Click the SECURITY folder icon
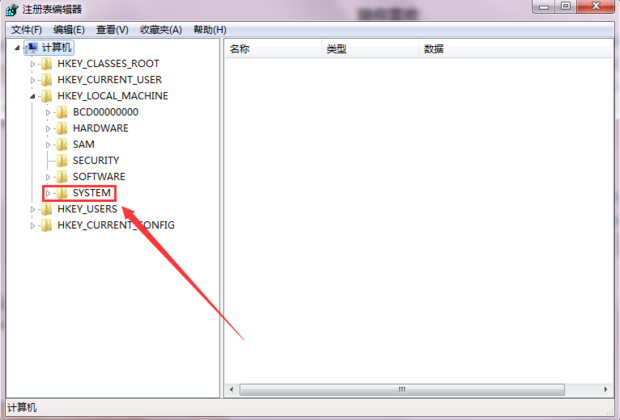Viewport: 620px width, 420px height. click(x=62, y=160)
